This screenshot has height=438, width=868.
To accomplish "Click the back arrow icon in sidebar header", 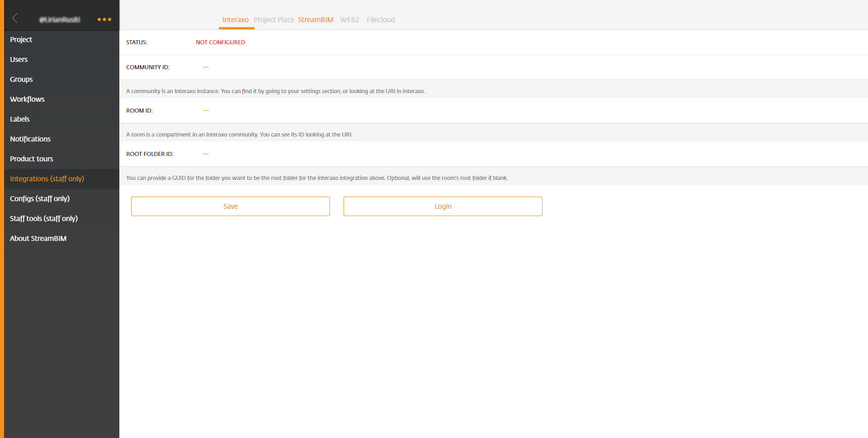I will pos(15,18).
